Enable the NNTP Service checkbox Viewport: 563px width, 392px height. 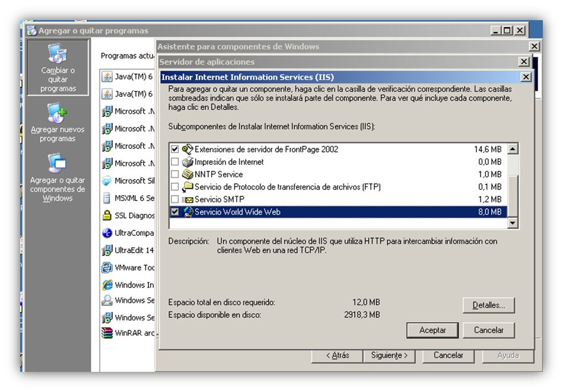point(175,174)
